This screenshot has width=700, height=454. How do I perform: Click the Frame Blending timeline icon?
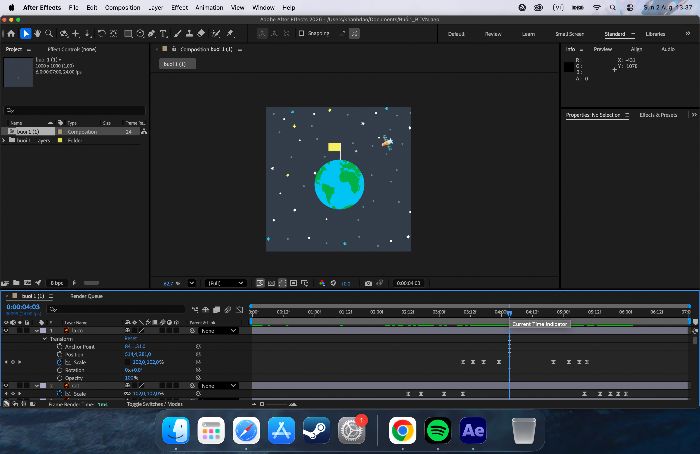pos(217,309)
